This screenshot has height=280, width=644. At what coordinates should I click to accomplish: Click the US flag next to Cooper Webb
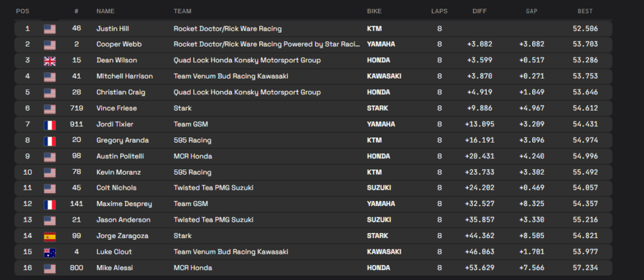(50, 45)
